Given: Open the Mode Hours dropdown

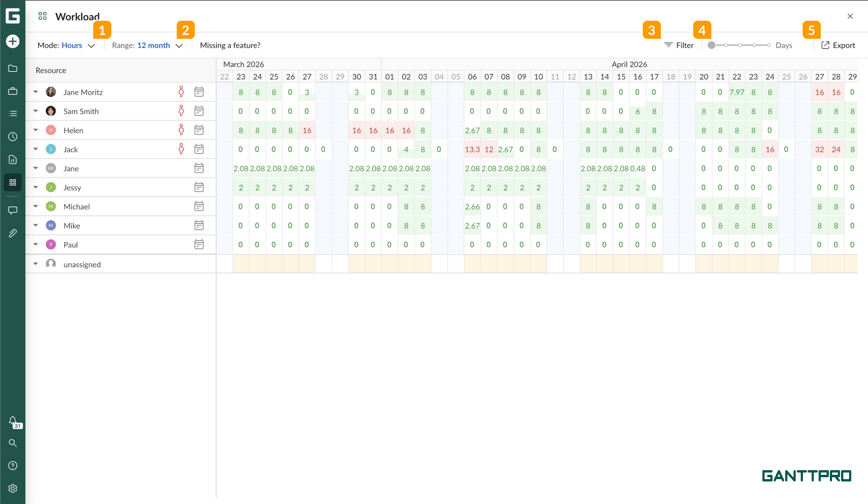Looking at the screenshot, I should tap(66, 45).
